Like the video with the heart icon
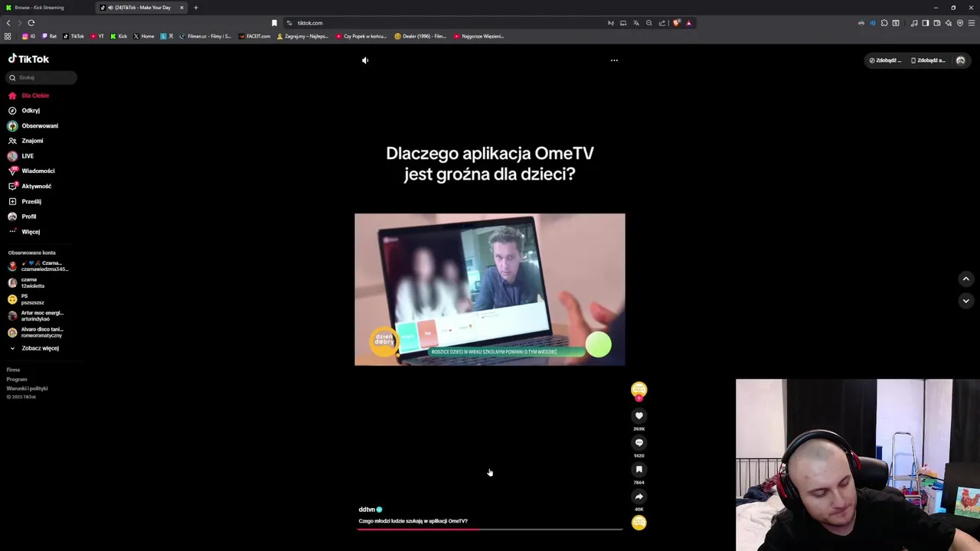This screenshot has width=980, height=551. [x=639, y=416]
